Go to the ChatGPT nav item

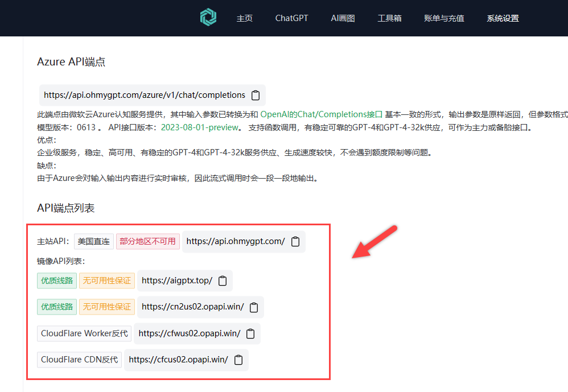coord(291,18)
